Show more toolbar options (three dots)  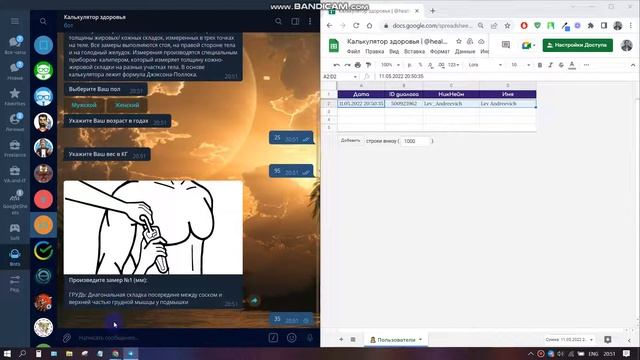point(587,65)
